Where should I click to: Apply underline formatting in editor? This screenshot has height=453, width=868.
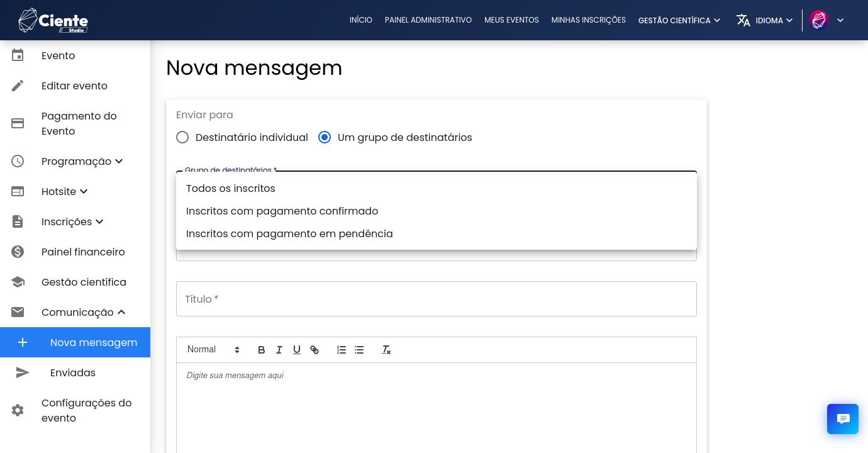point(297,350)
